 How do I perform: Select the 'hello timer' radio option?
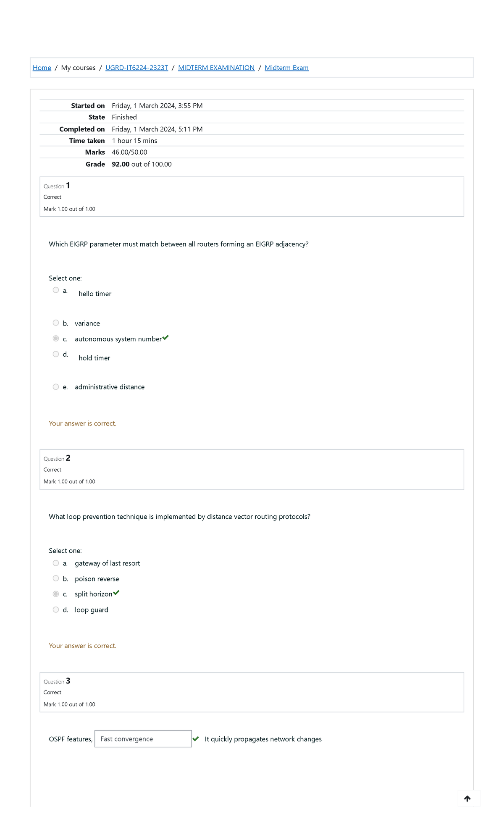56,290
